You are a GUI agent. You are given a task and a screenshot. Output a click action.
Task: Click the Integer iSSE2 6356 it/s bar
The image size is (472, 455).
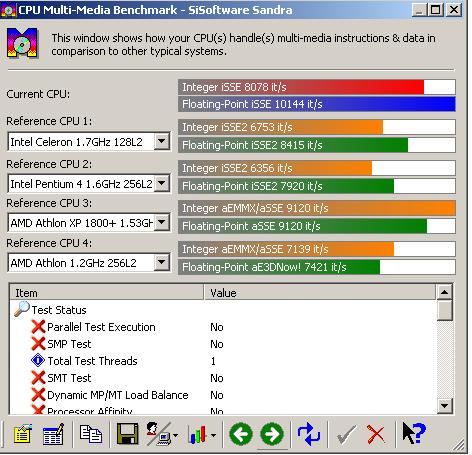tap(317, 168)
